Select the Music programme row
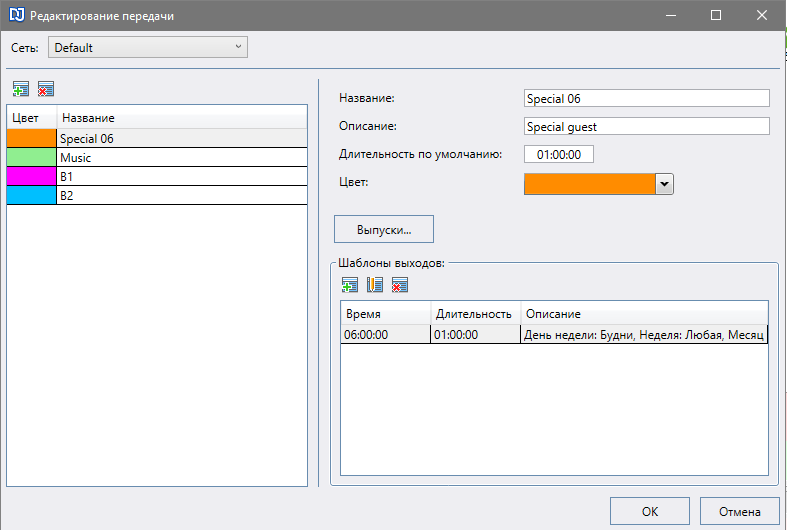The image size is (787, 530). point(157,157)
